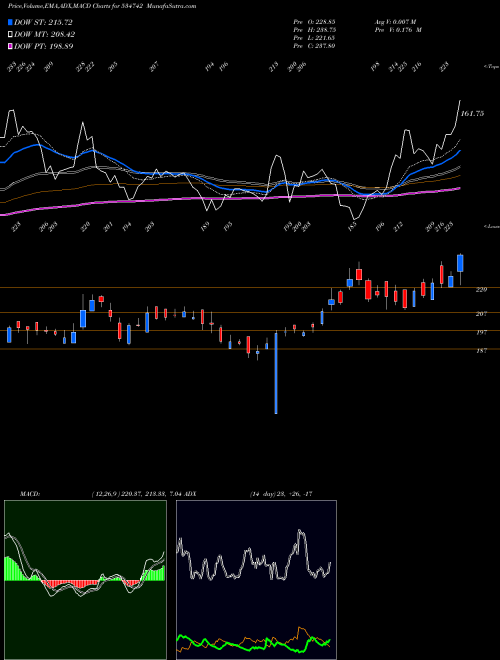Select the 'DOW ST: 215.72' label

coord(43,22)
